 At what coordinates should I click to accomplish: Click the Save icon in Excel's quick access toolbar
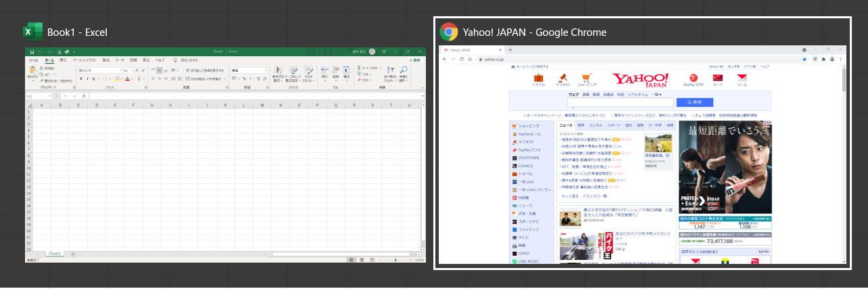click(32, 51)
